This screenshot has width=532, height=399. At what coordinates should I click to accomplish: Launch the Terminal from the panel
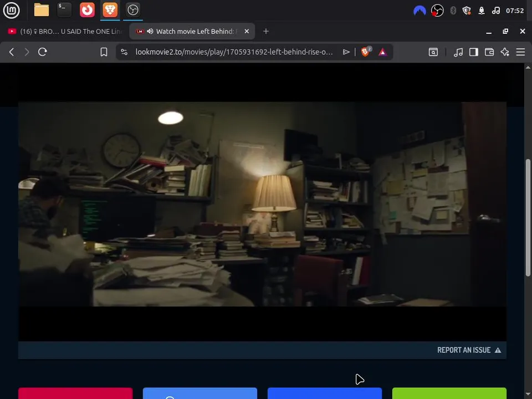tap(64, 10)
